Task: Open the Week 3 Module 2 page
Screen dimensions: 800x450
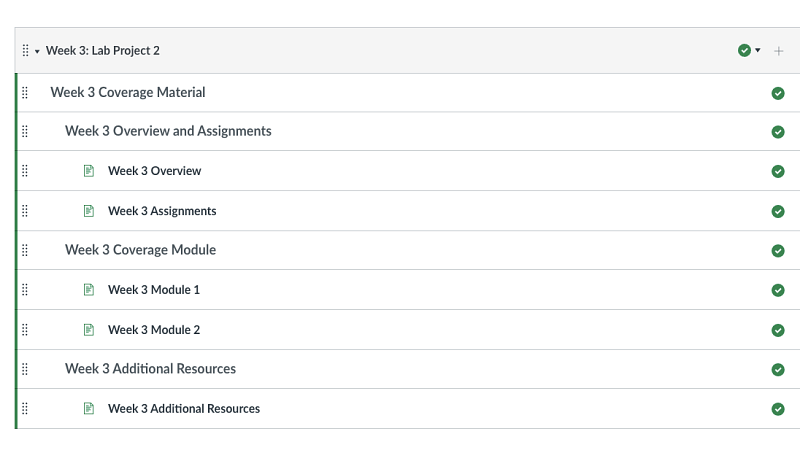Action: click(x=154, y=330)
